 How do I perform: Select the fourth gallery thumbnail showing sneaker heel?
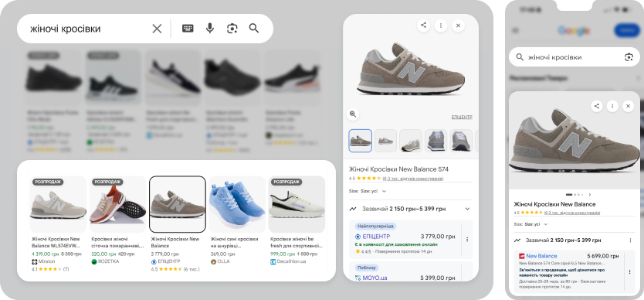(x=436, y=141)
